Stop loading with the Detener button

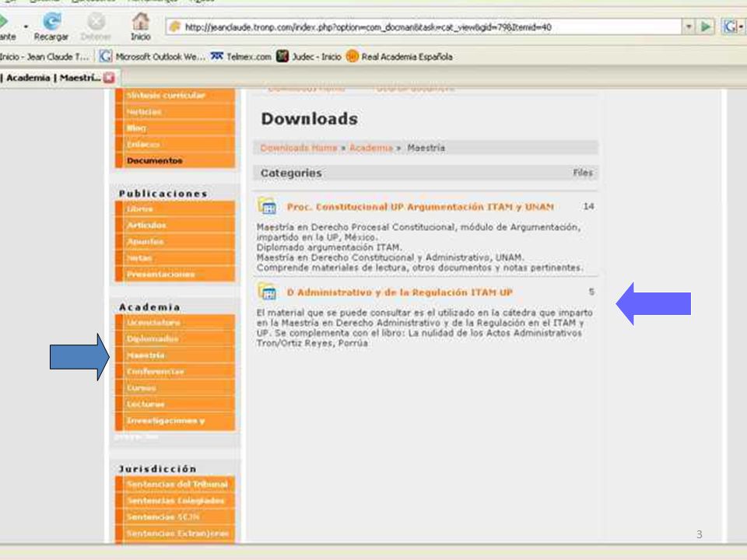pyautogui.click(x=96, y=26)
